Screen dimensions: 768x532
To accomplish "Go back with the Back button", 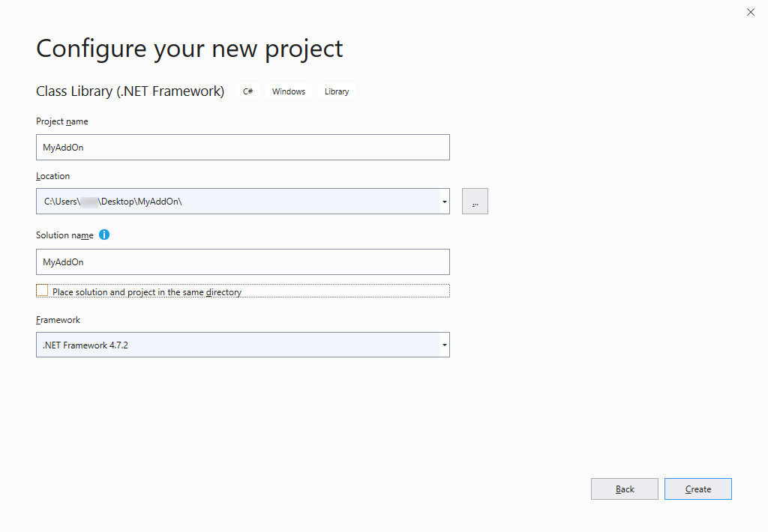I will click(624, 489).
